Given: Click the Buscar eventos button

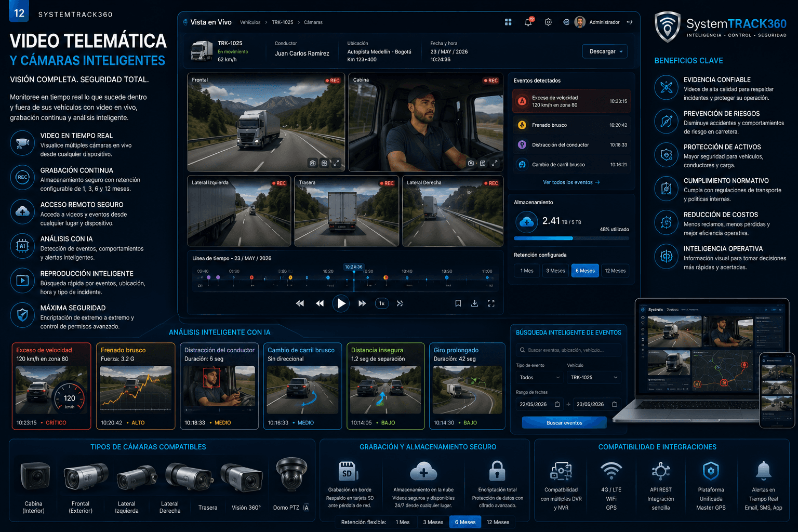Looking at the screenshot, I should [x=564, y=423].
